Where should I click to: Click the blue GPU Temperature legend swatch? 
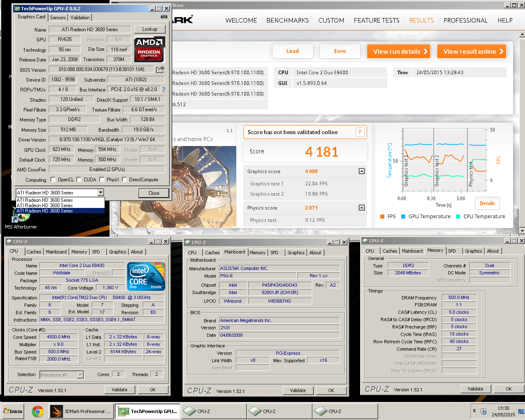tap(403, 217)
